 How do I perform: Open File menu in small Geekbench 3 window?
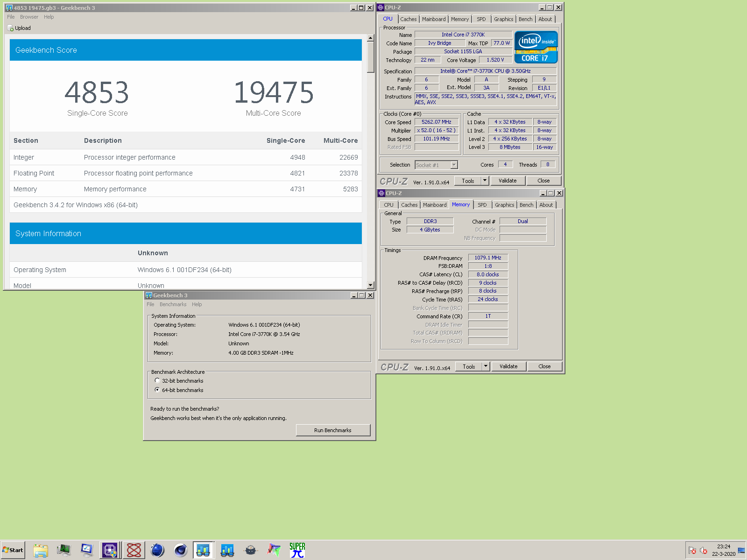[x=150, y=304]
